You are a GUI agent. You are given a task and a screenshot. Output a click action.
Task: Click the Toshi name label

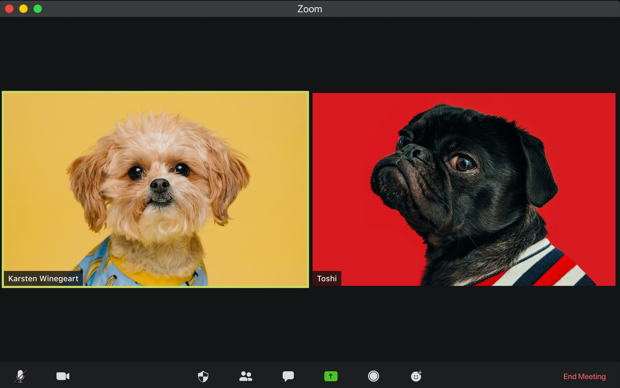pos(327,278)
